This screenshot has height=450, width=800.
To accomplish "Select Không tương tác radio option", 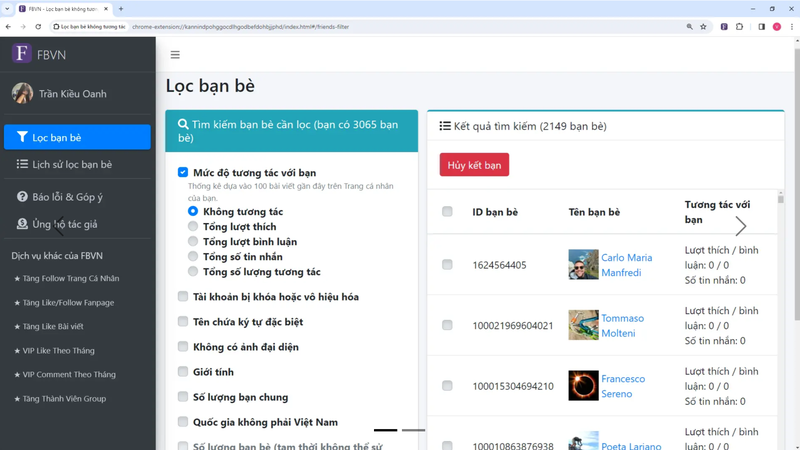I will pyautogui.click(x=193, y=211).
